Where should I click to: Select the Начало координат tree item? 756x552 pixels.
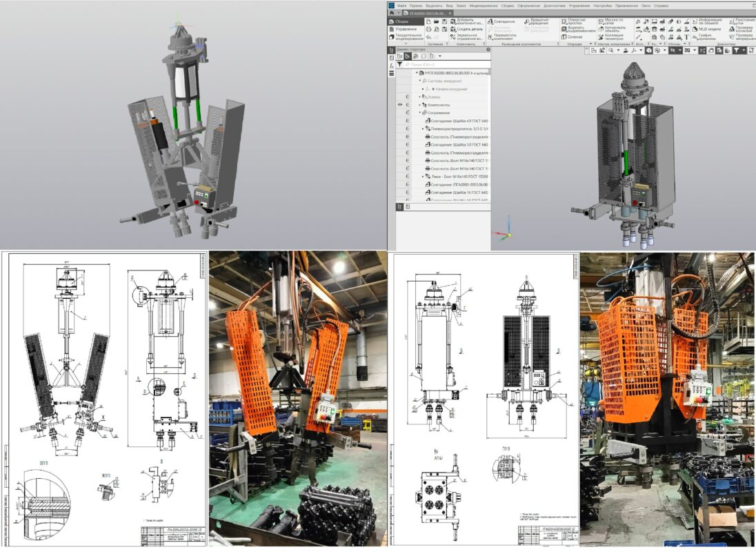[x=448, y=89]
